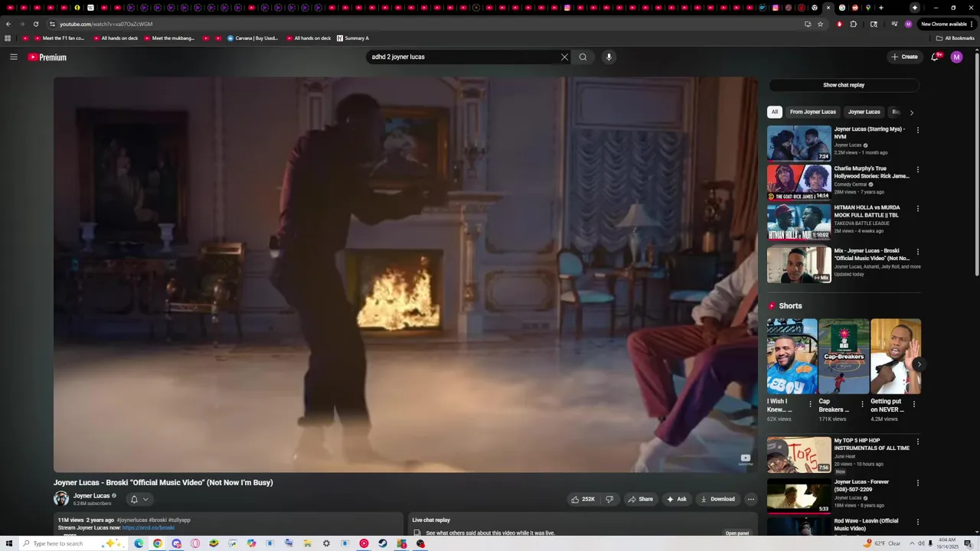Open Joyner Lucas Forever video title
Viewport: 980px width, 551px height.
click(x=861, y=485)
